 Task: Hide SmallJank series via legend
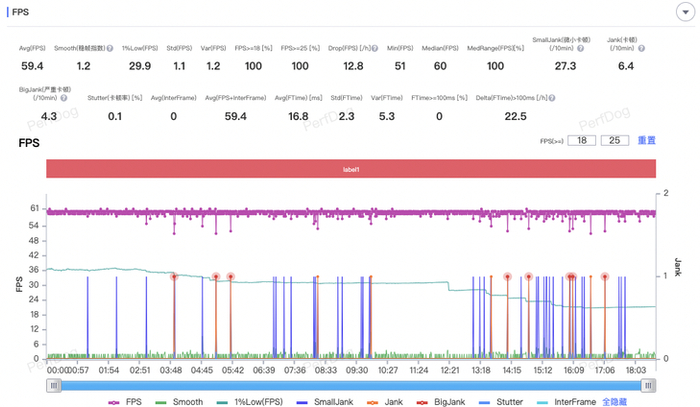325,402
